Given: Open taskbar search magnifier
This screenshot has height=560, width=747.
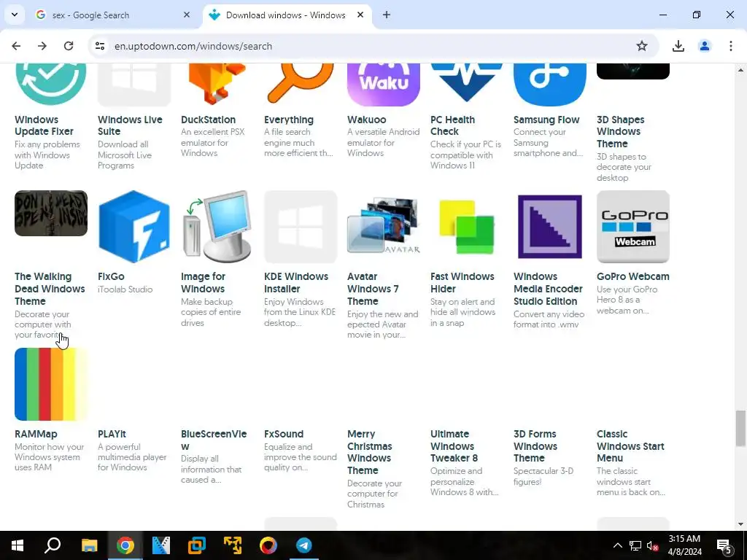Looking at the screenshot, I should pos(53,545).
